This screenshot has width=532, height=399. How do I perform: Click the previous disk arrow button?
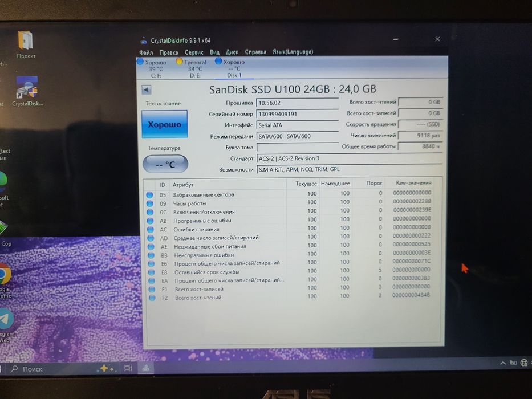click(x=146, y=90)
